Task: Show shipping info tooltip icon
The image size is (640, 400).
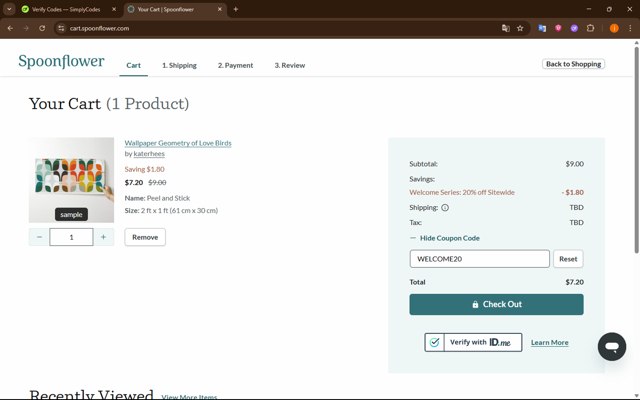Action: pyautogui.click(x=445, y=208)
